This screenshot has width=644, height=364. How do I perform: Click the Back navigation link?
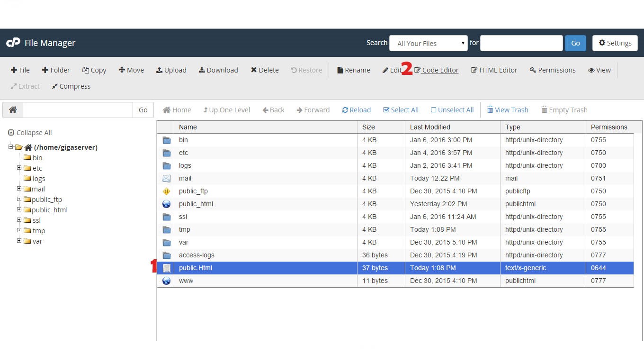[x=274, y=110]
